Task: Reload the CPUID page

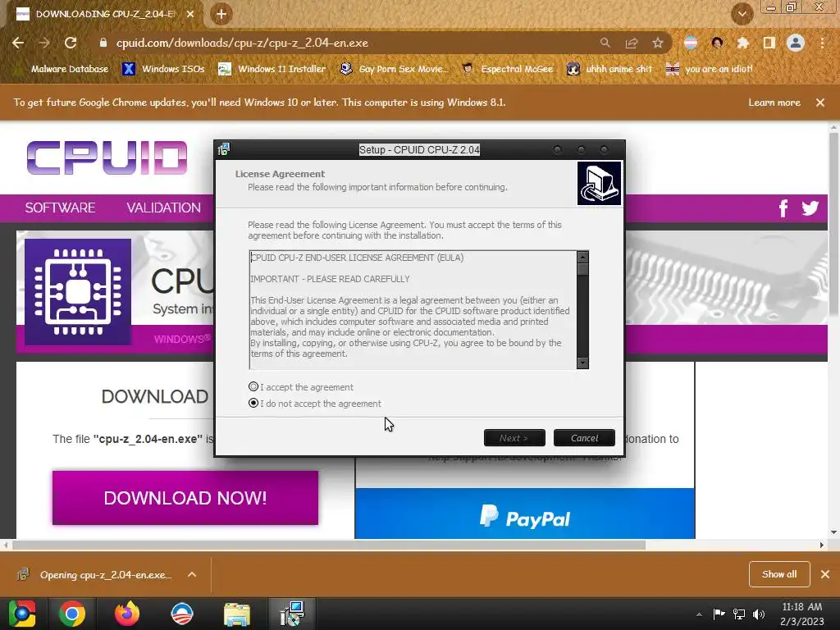Action: (x=71, y=43)
